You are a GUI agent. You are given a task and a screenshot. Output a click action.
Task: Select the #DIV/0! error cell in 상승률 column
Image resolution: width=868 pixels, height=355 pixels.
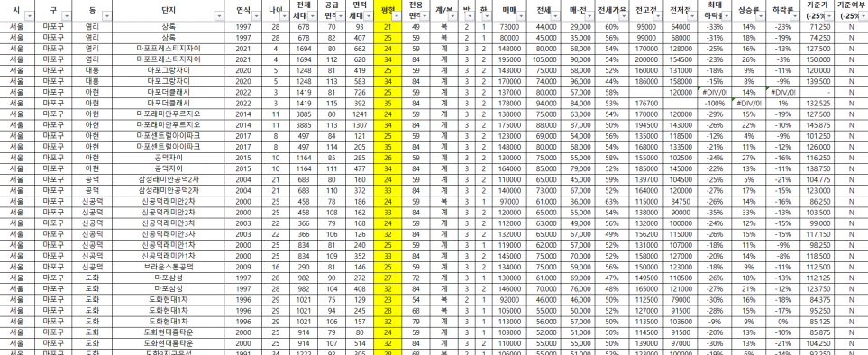(749, 103)
